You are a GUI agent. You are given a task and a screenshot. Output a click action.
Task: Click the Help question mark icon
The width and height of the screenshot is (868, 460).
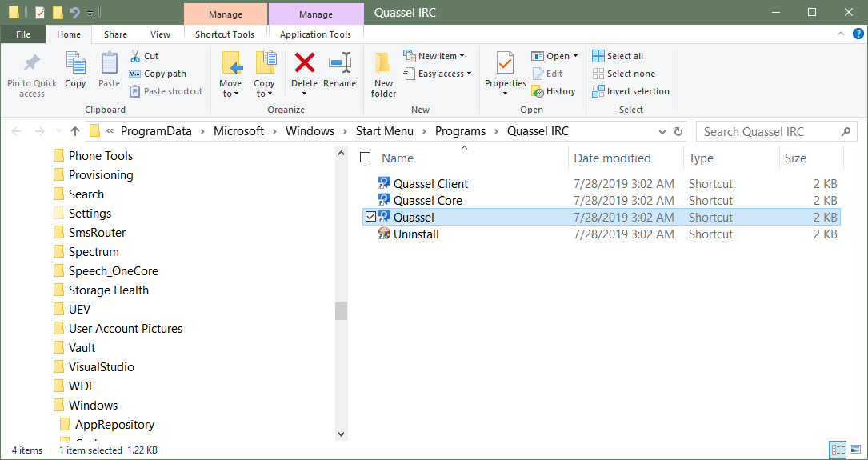(x=858, y=34)
